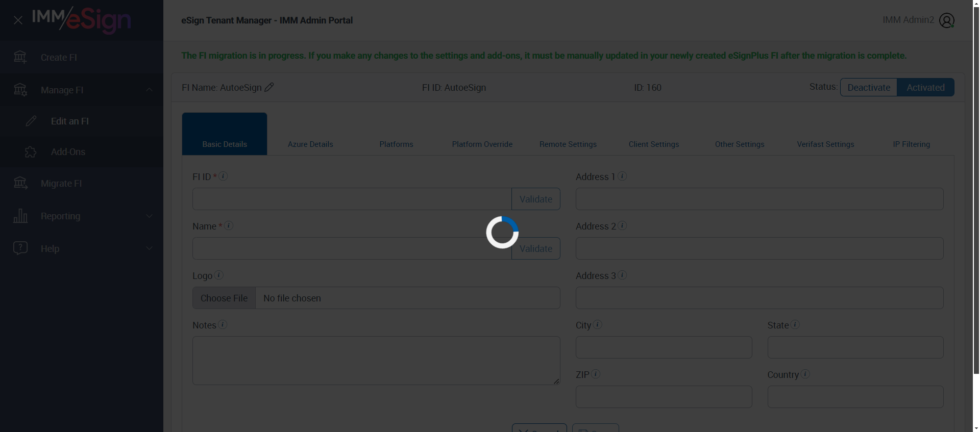The width and height of the screenshot is (980, 432).
Task: Select the Deactivate status option
Action: [x=869, y=87]
